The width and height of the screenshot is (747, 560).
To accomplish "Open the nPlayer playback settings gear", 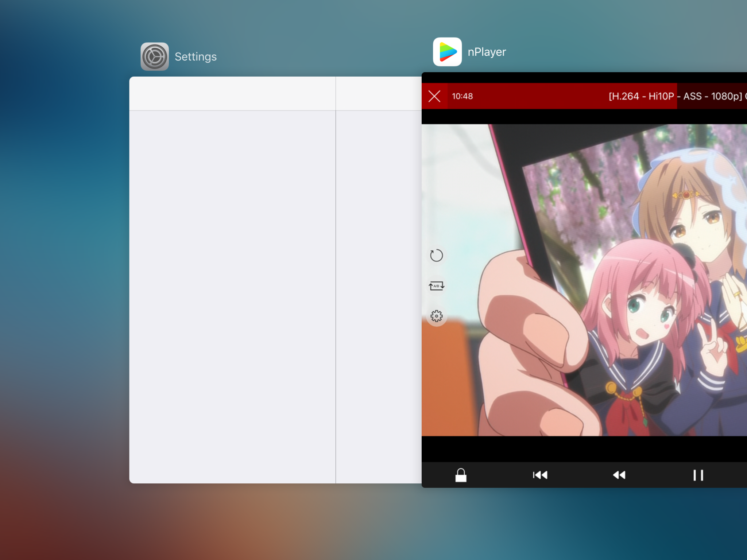I will [436, 316].
